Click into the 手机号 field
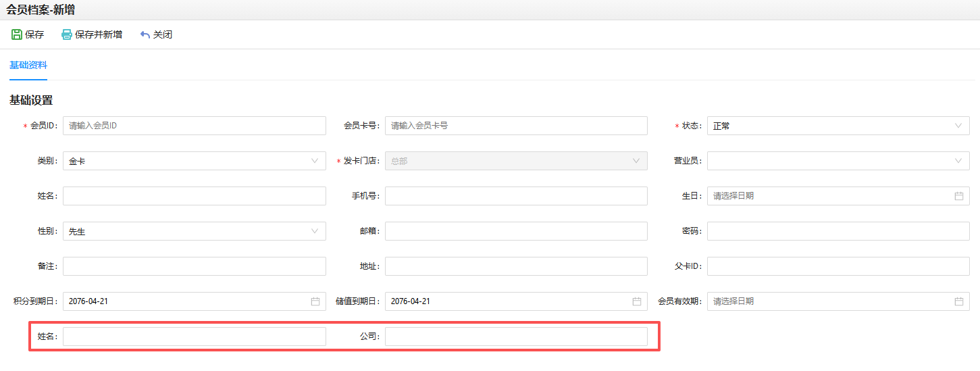Viewport: 980px width, 371px height. [x=516, y=196]
